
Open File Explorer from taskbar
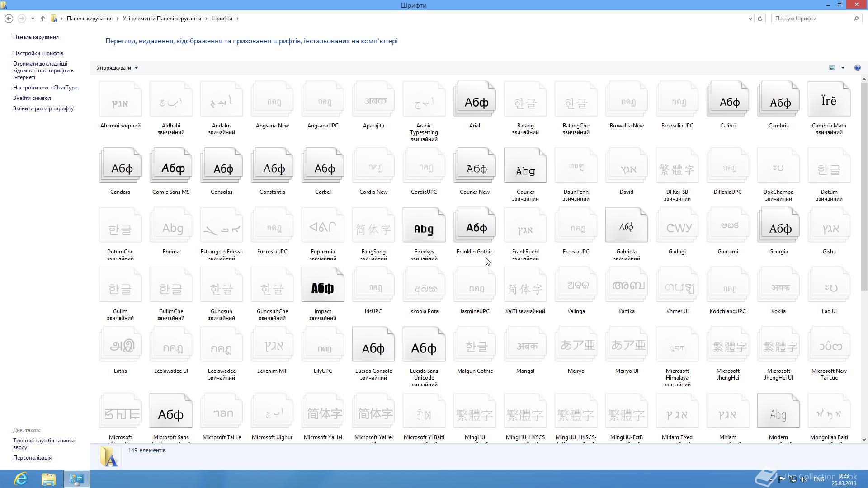click(48, 479)
